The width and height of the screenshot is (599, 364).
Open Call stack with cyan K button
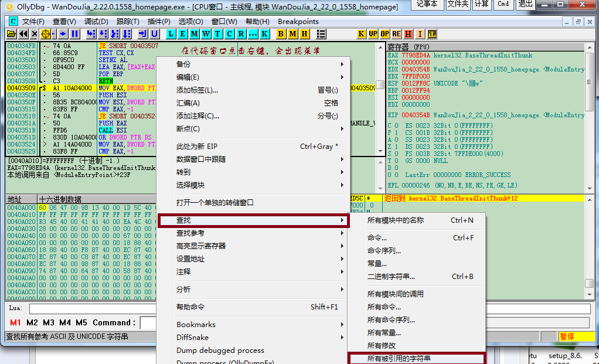264,34
